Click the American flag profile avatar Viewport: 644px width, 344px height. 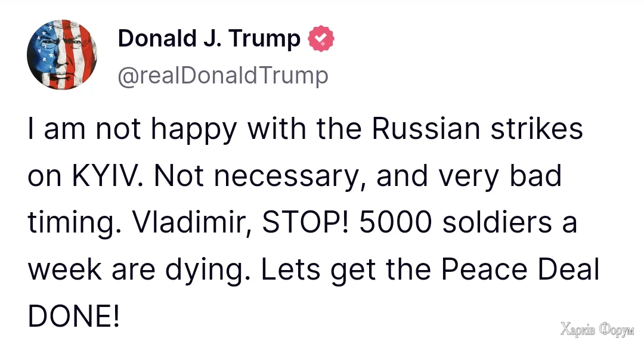click(x=61, y=54)
